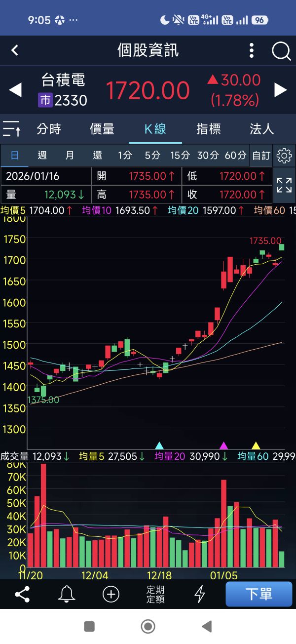
Task: Tap the 均價10 1693.50 moving average label
Action: point(120,210)
